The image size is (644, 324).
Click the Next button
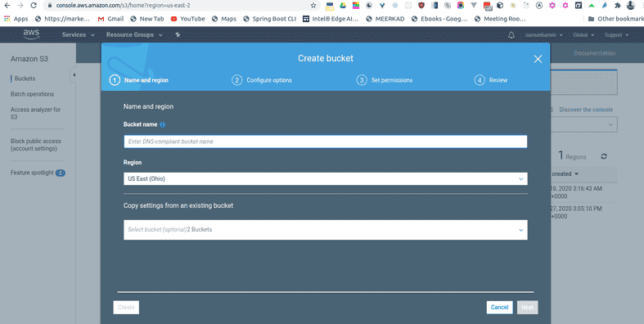click(527, 307)
